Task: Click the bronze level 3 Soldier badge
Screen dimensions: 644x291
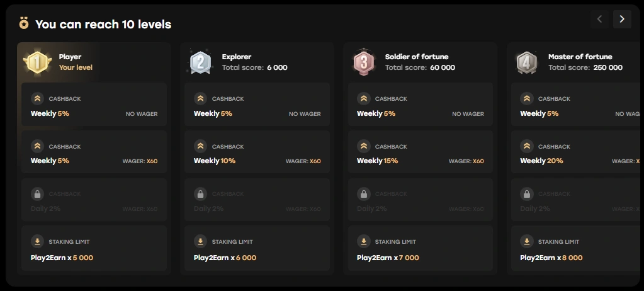Action: click(363, 62)
